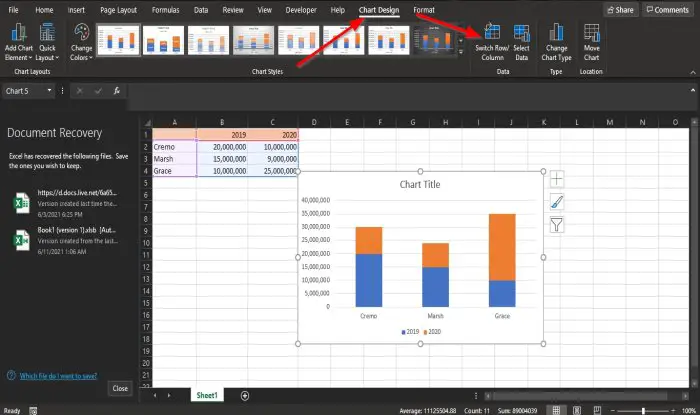The image size is (700, 415).
Task: Switch to Page Break Preview
Action: point(597,410)
